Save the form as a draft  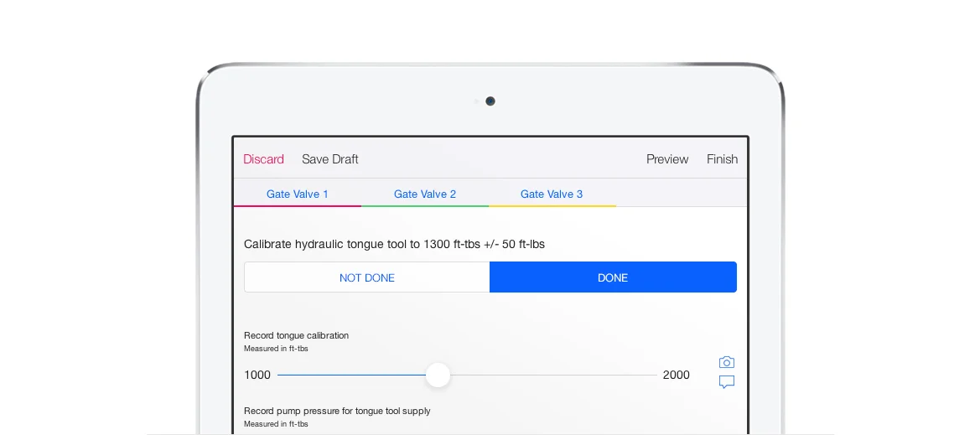330,159
